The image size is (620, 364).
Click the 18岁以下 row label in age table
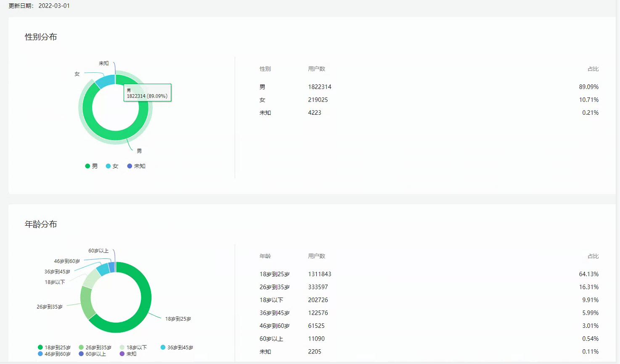click(271, 300)
